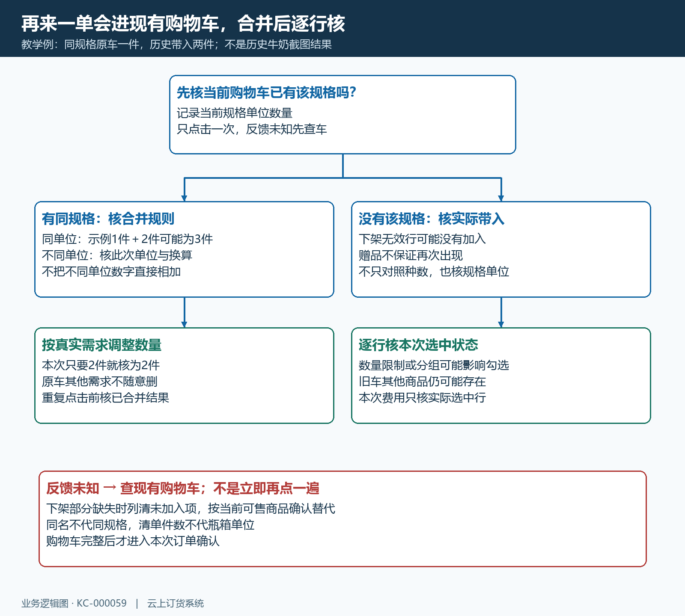
Task: Select the heading 先核当前购物车已有该规格吗？
Action: tap(266, 92)
